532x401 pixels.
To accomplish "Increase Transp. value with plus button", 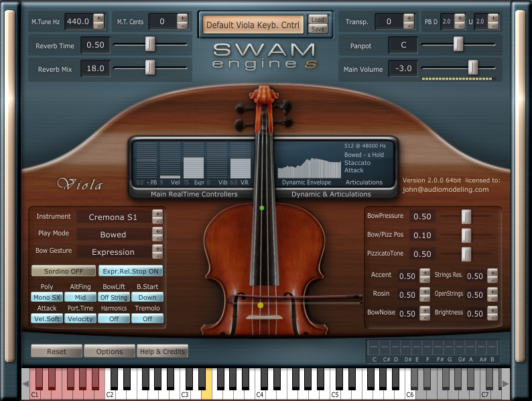I will (x=409, y=18).
